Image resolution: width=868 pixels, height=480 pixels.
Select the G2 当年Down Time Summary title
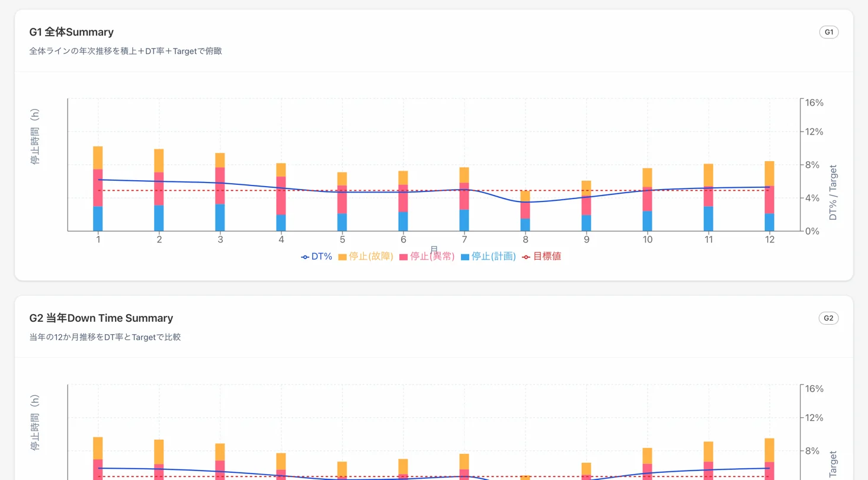click(x=101, y=318)
